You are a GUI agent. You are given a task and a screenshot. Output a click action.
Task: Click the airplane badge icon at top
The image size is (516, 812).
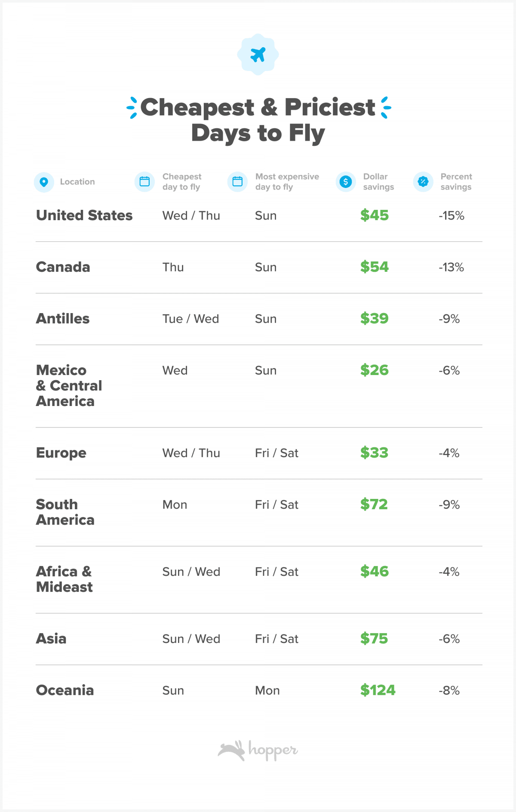258,55
